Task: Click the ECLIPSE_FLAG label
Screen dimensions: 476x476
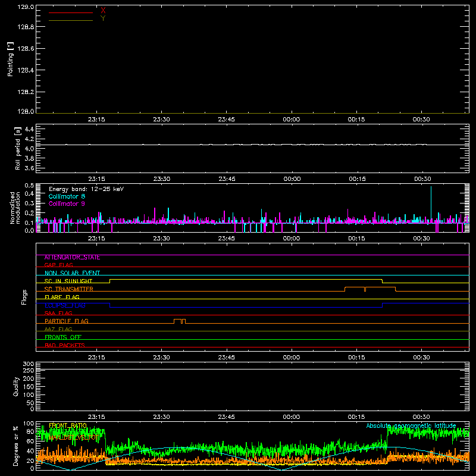Action: click(x=65, y=305)
